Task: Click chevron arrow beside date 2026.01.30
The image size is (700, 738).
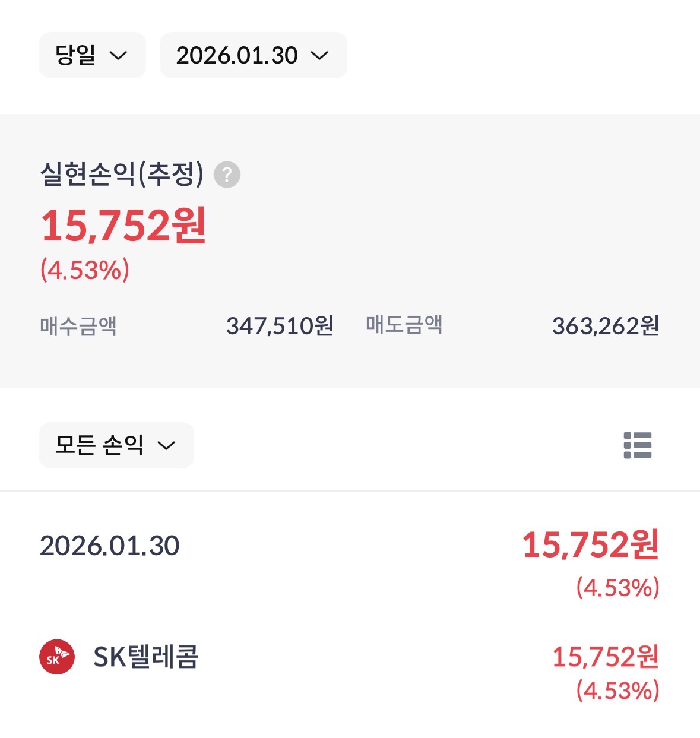Action: [x=320, y=56]
